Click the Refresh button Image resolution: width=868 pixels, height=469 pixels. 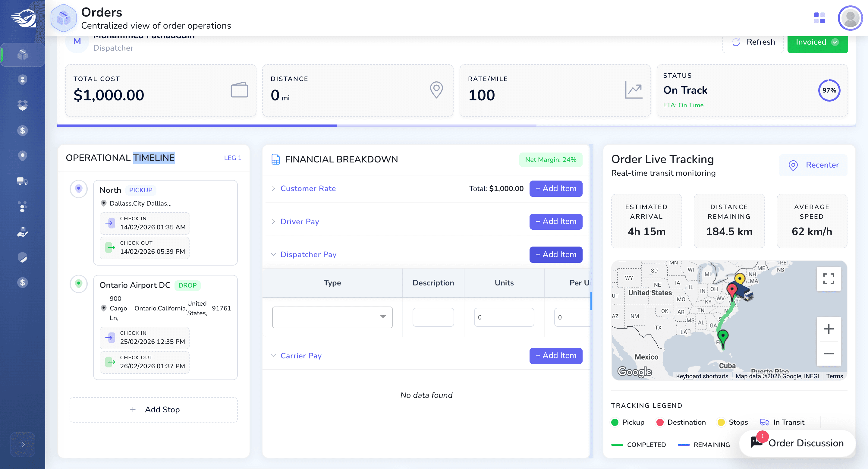pos(753,42)
